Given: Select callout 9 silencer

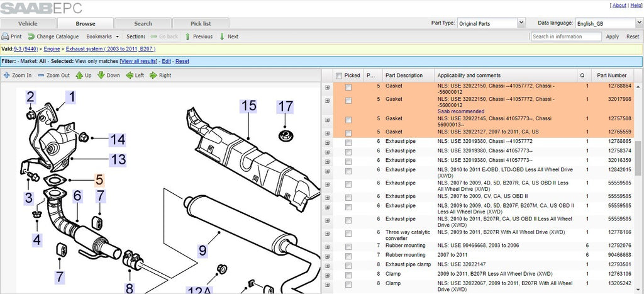Looking at the screenshot, I should tap(203, 251).
